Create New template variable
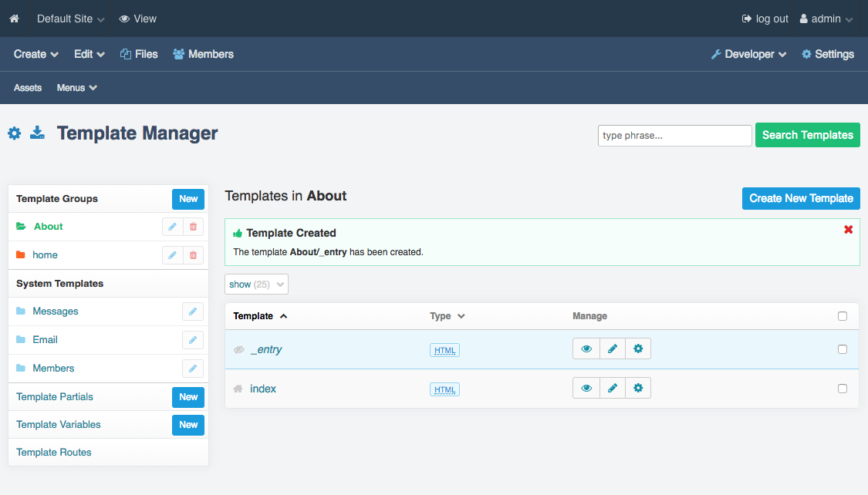This screenshot has height=495, width=868. (188, 425)
